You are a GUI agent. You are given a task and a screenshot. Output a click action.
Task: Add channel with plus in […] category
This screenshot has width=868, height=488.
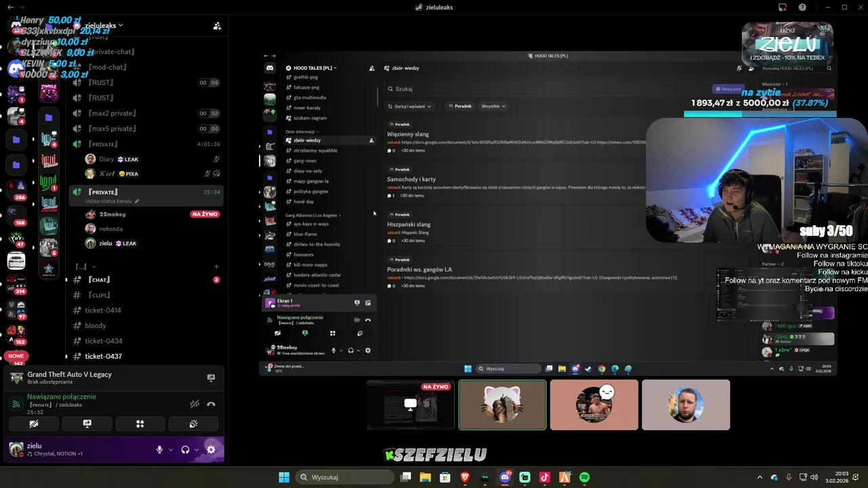(x=216, y=266)
